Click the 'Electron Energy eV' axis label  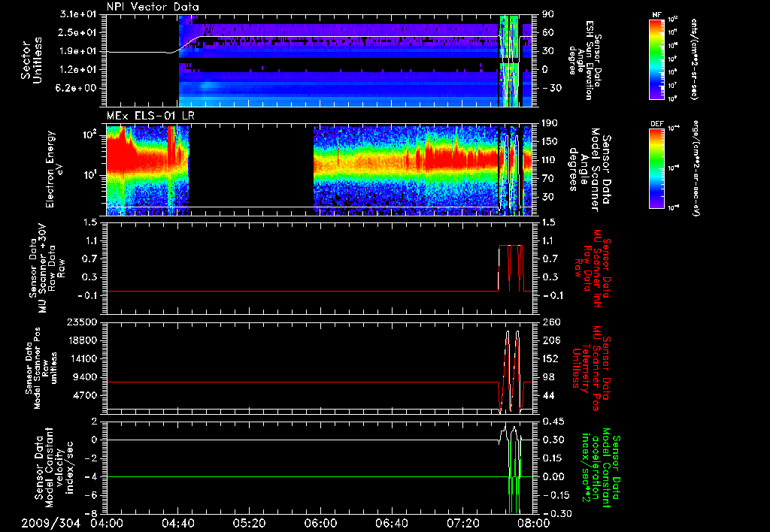55,169
